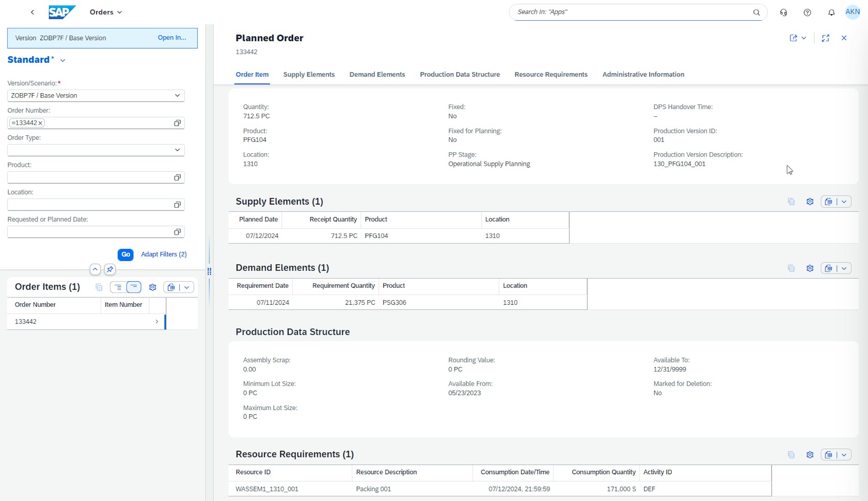
Task: Open the headset support assistant
Action: tap(784, 12)
